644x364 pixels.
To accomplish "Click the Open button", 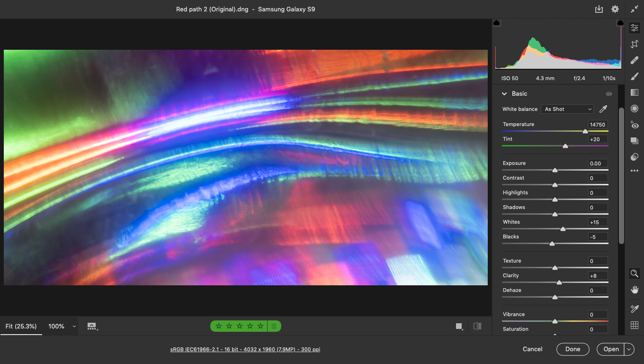I will point(611,349).
